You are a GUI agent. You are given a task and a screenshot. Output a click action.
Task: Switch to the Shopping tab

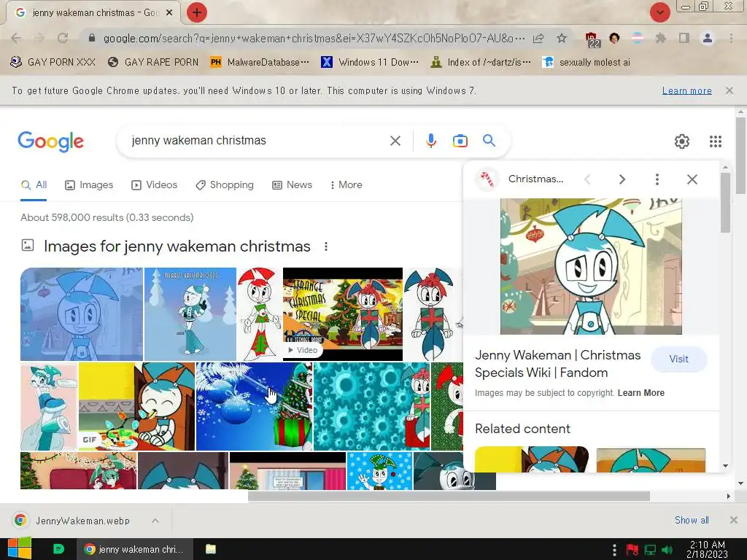pos(225,184)
